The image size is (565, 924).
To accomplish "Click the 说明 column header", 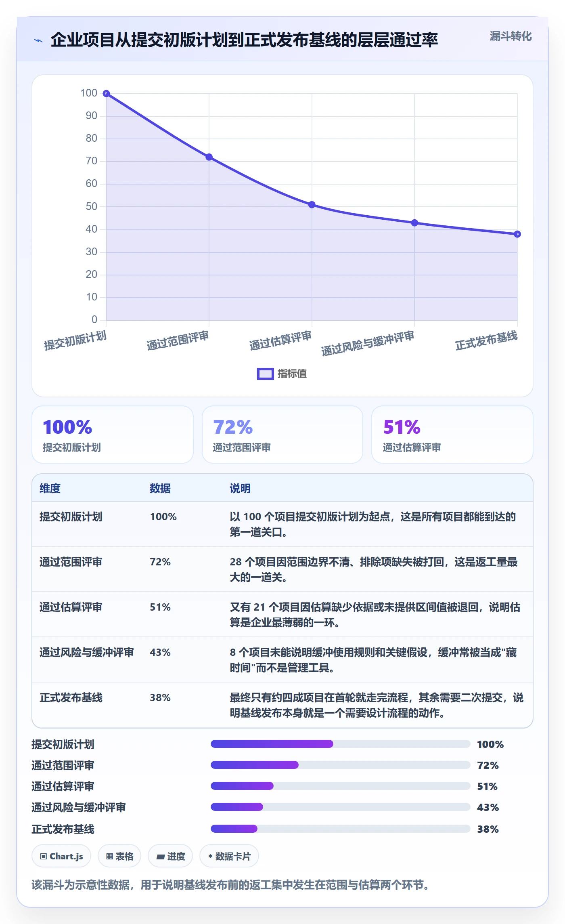I will pyautogui.click(x=240, y=488).
